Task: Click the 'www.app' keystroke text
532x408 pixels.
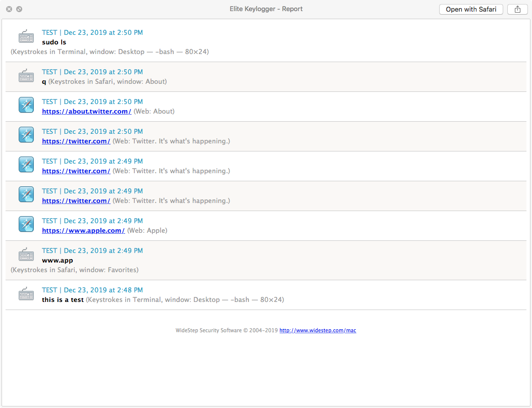Action: point(57,260)
